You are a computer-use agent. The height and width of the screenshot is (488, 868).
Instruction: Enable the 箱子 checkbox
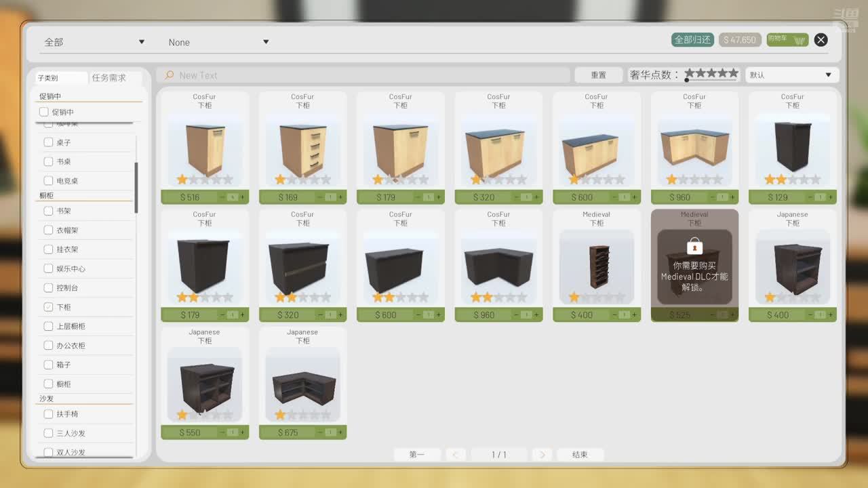(x=48, y=365)
